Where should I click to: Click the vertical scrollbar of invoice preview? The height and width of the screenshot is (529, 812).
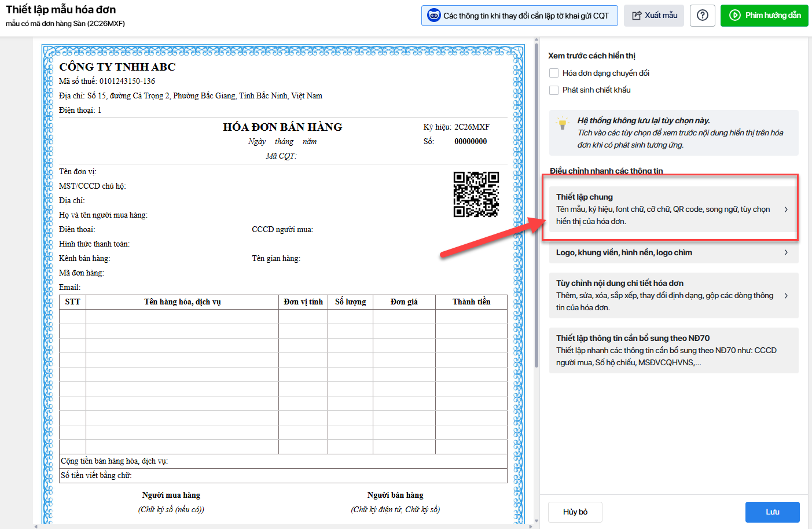click(537, 203)
